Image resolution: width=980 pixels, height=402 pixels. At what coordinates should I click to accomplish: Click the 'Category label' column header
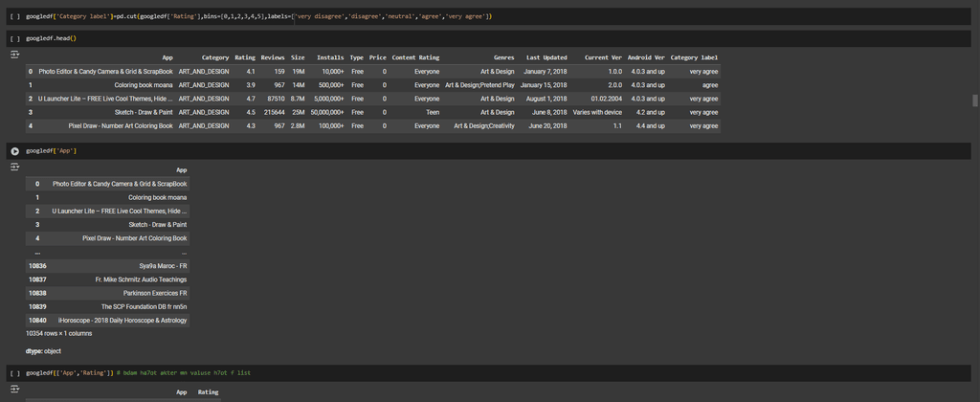695,57
